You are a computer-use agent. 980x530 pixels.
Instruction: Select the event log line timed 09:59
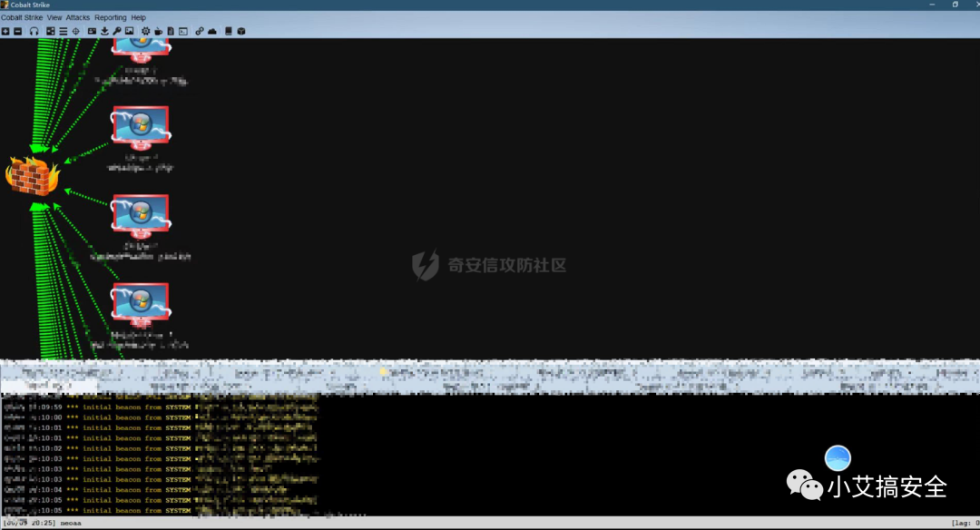tap(161, 407)
